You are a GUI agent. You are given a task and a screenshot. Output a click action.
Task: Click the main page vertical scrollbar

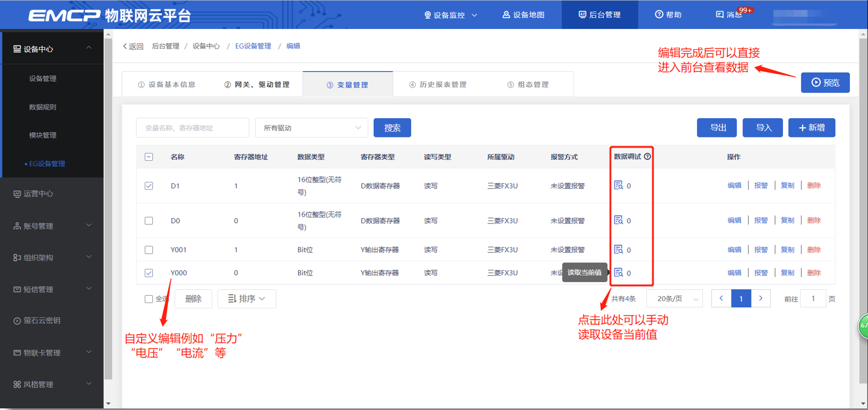(864, 211)
